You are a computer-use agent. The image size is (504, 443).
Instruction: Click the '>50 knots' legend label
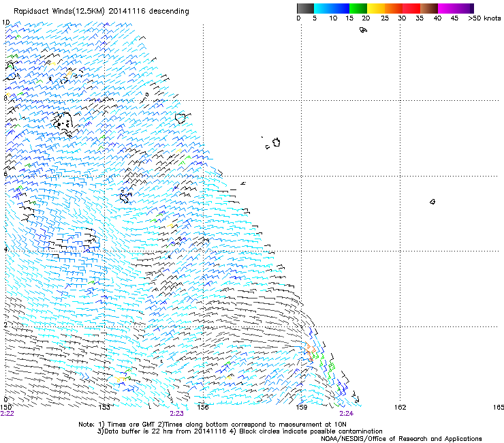click(x=484, y=18)
